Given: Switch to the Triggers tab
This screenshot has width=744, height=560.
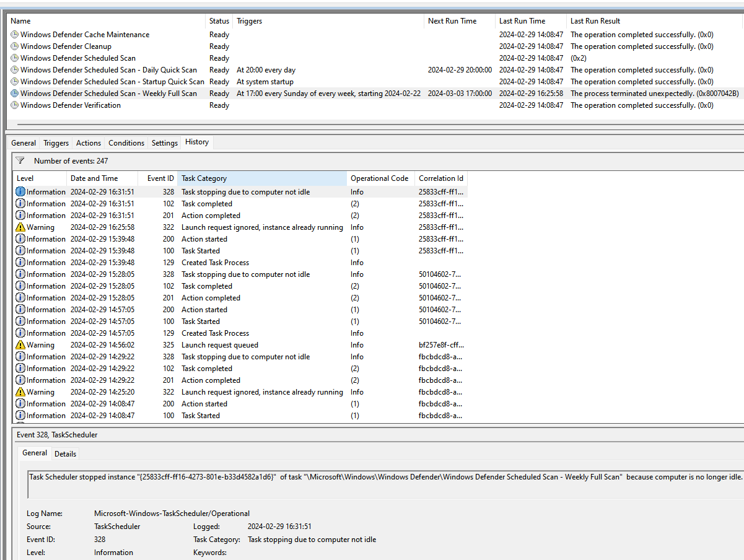Looking at the screenshot, I should coord(56,142).
